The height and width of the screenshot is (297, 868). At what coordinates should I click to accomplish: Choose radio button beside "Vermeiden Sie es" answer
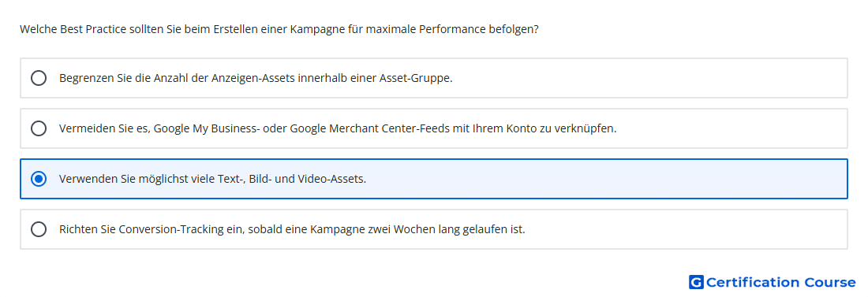point(39,128)
